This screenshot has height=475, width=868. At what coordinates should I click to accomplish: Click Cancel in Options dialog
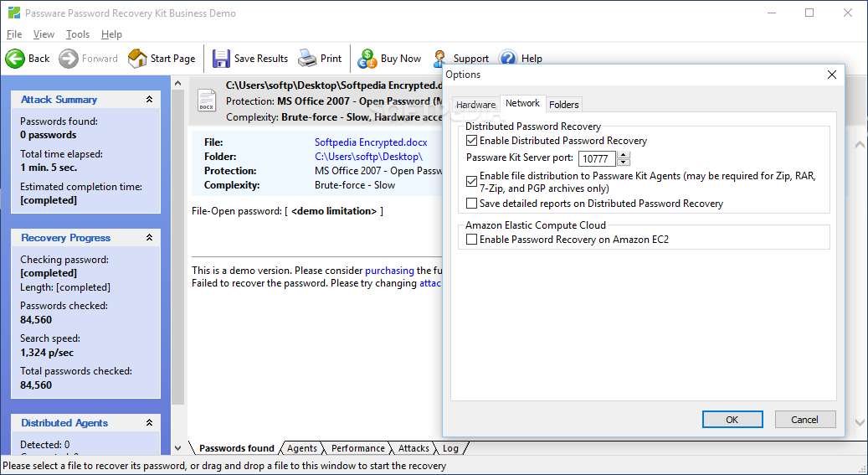point(805,420)
